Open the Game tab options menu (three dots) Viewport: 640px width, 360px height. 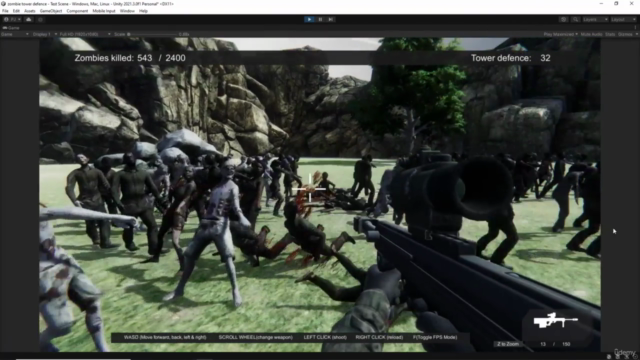coord(636,28)
